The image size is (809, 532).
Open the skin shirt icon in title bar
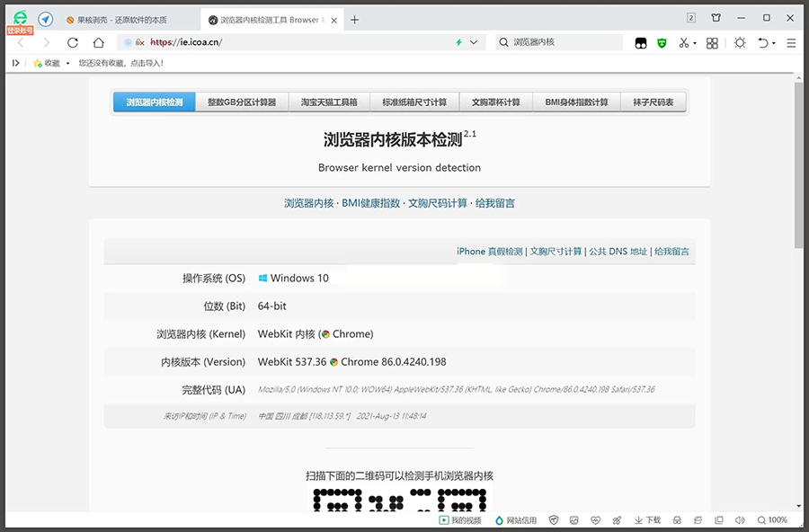[x=716, y=18]
